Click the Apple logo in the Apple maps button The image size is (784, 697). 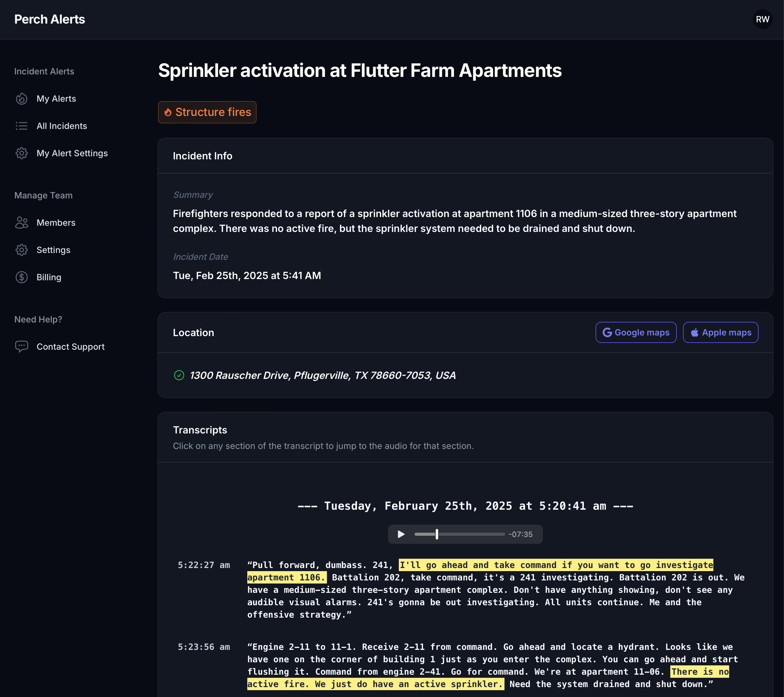tap(695, 332)
